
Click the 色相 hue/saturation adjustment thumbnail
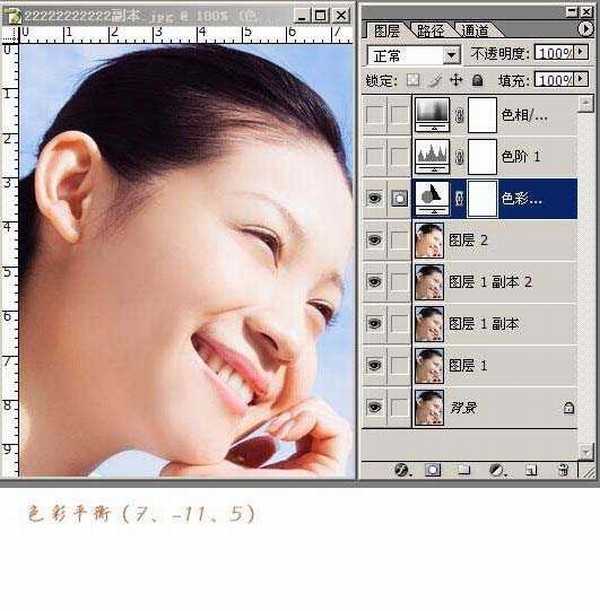pos(432,115)
